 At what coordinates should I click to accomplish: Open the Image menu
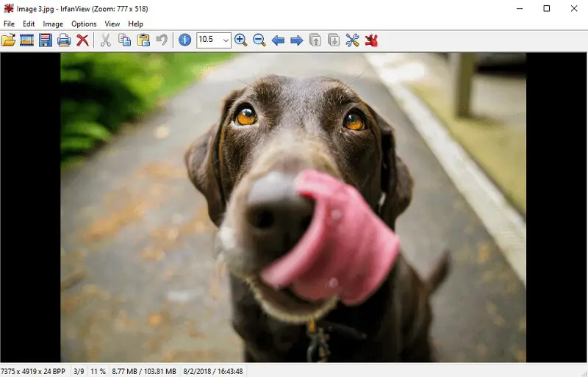click(x=53, y=24)
